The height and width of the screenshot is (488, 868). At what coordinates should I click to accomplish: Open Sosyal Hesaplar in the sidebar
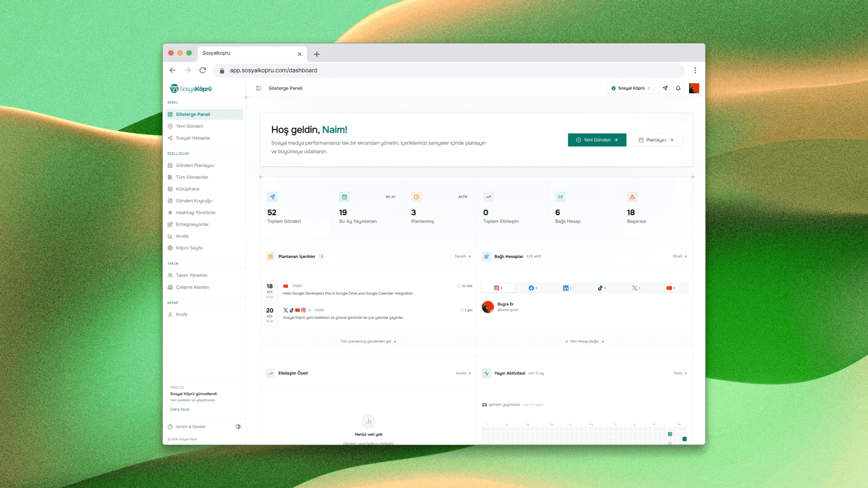point(204,138)
